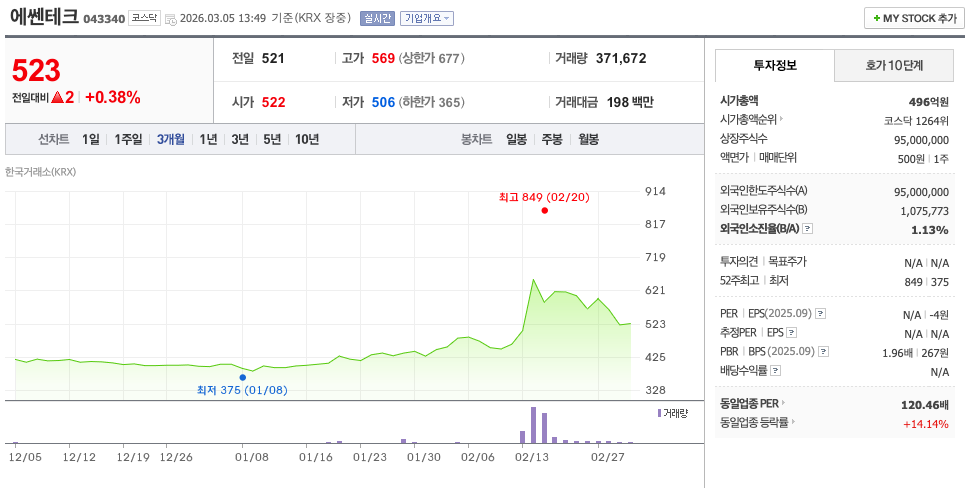Click the 1.13% foreign ownership ratio
The height and width of the screenshot is (488, 972).
tap(930, 230)
